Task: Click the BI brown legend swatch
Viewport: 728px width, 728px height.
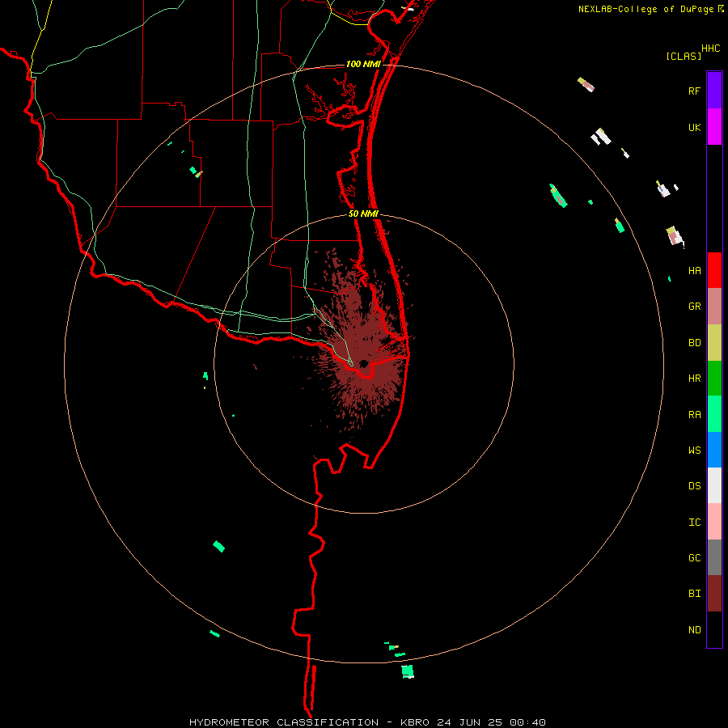Action: coord(714,594)
